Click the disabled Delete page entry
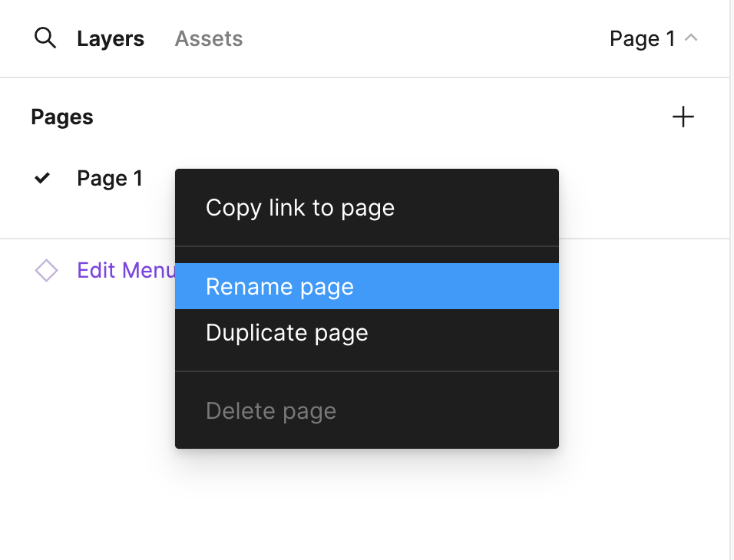 pyautogui.click(x=367, y=410)
